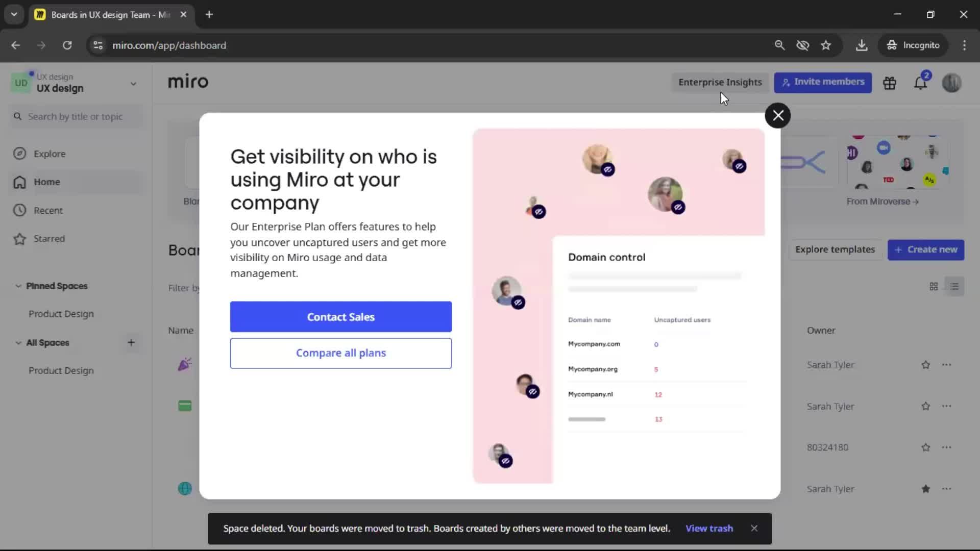Click the View trash link

(x=709, y=529)
